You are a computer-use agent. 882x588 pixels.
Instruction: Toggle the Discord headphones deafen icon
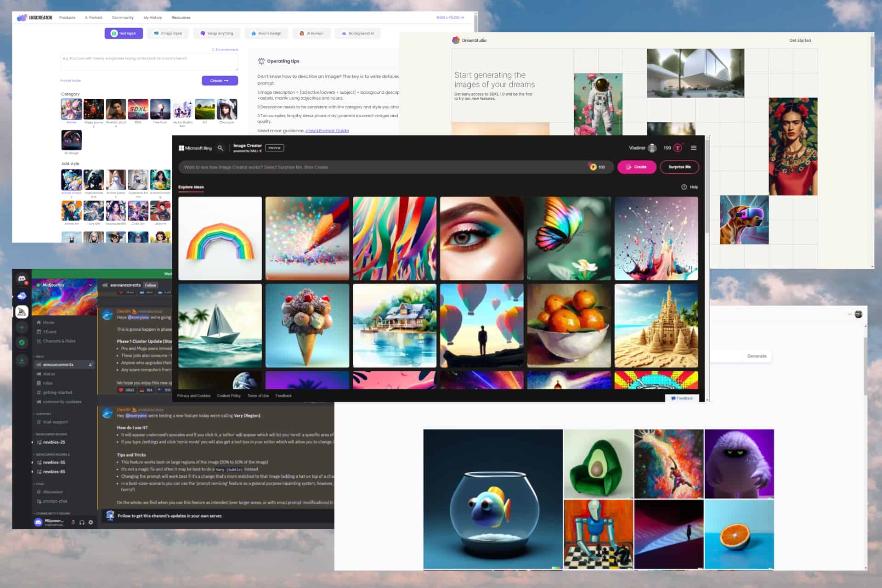[x=82, y=522]
